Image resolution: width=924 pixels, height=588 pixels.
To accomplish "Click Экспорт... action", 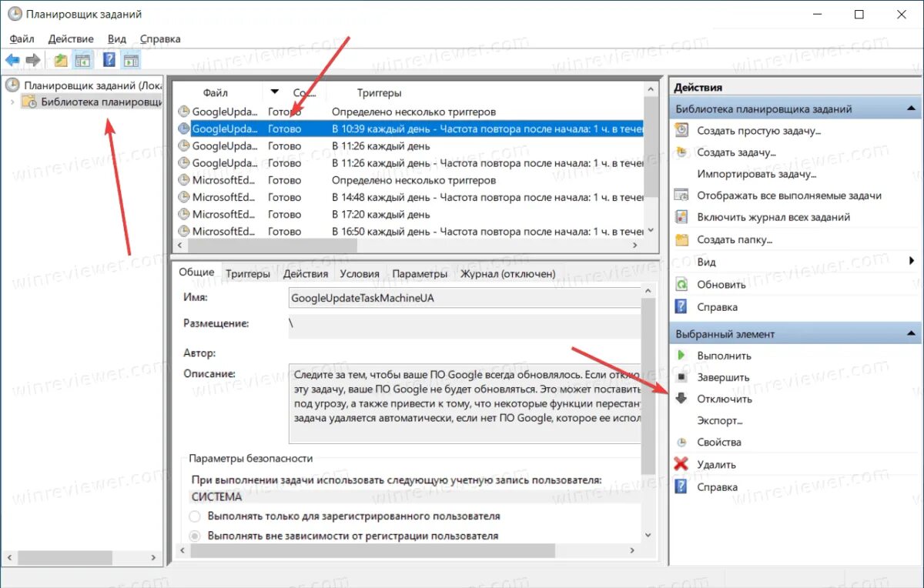I will pos(719,421).
